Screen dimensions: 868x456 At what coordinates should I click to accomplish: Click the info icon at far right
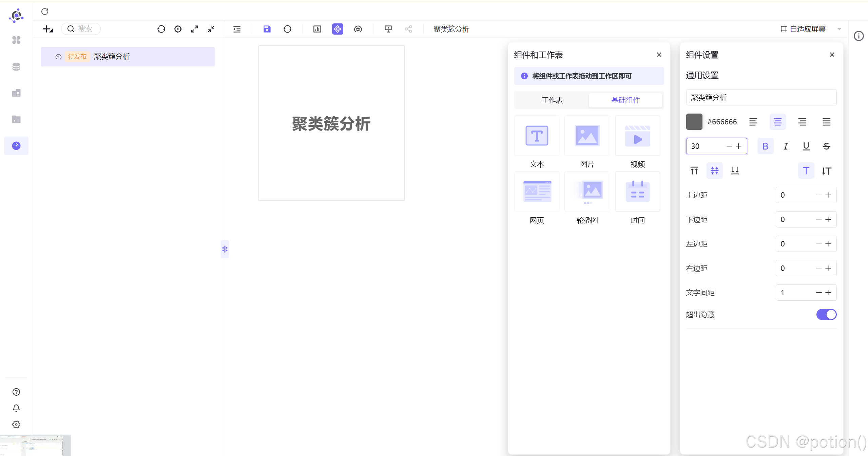[859, 36]
